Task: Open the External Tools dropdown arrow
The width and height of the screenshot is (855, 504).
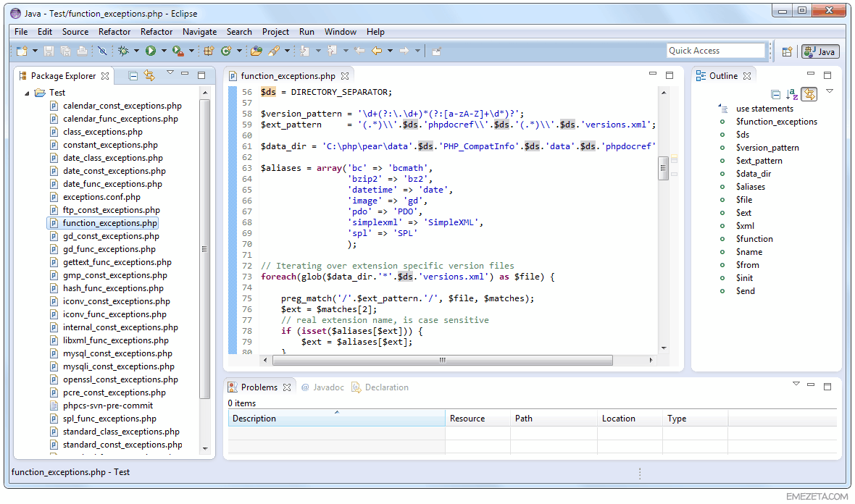Action: (191, 51)
